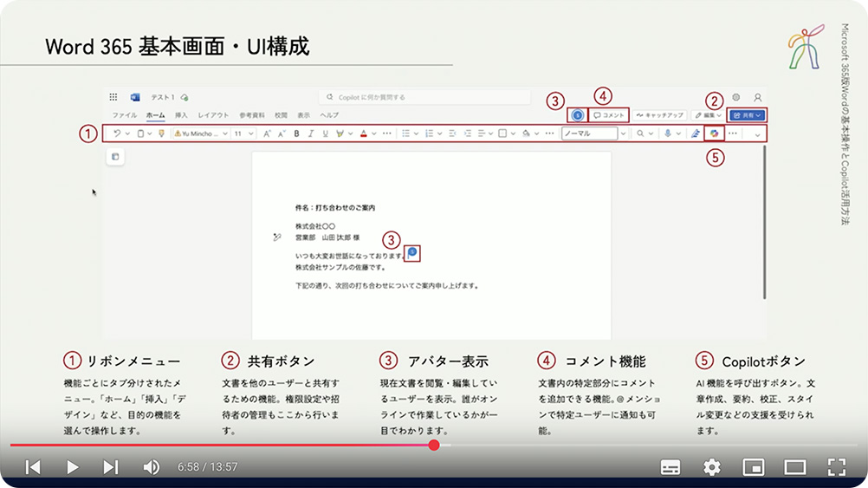Expand the Undo dropdown arrow
The width and height of the screenshot is (868, 488).
127,133
